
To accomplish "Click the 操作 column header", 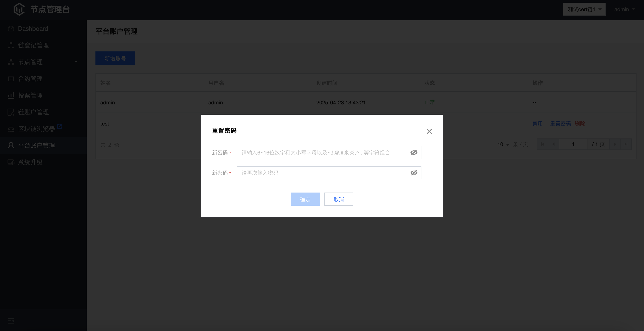I will pyautogui.click(x=538, y=83).
